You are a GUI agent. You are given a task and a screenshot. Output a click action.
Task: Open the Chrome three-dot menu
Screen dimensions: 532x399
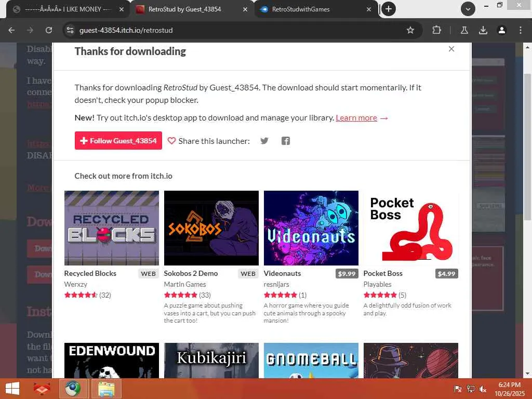coord(521,30)
